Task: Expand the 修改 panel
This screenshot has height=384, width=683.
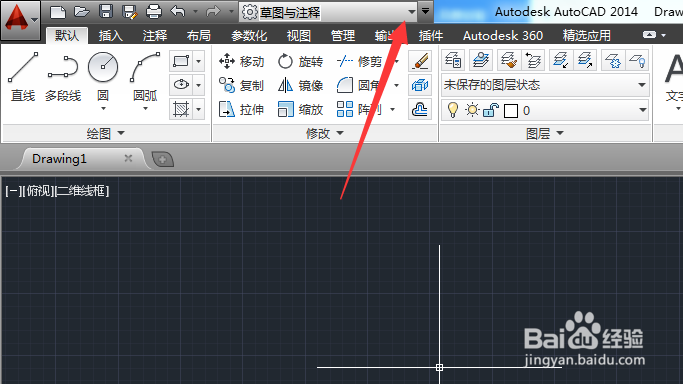Action: pos(325,133)
